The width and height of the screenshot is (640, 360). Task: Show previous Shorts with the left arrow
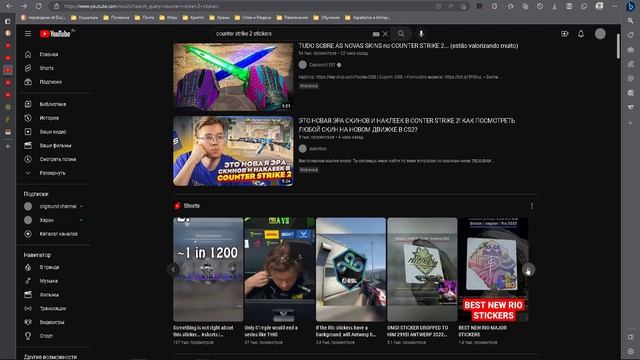point(173,269)
